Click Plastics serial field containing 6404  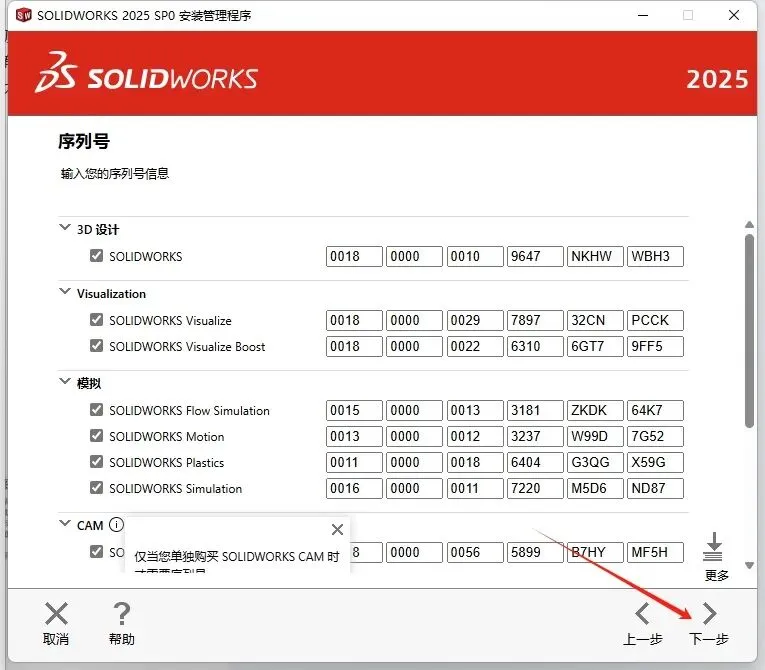[x=535, y=462]
